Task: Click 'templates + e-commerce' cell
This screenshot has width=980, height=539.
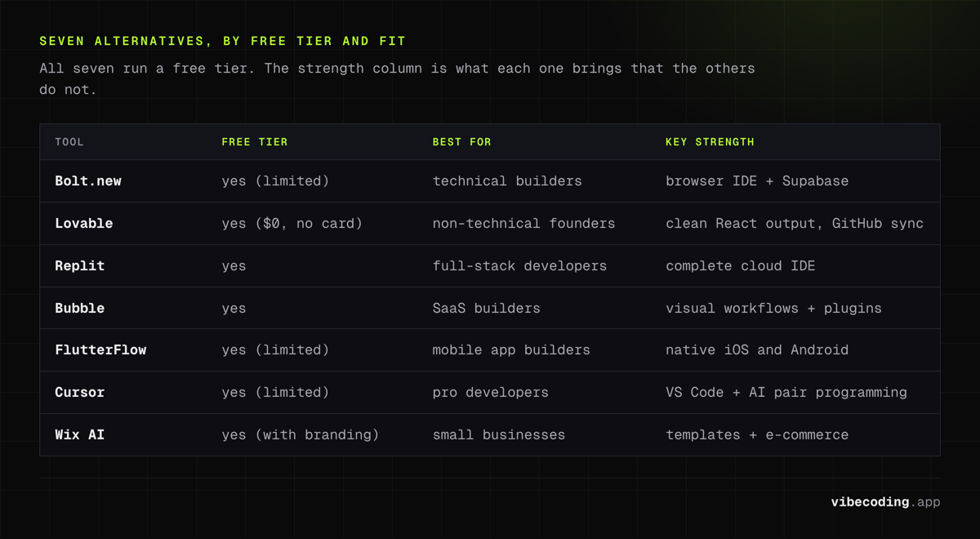Action: click(757, 435)
